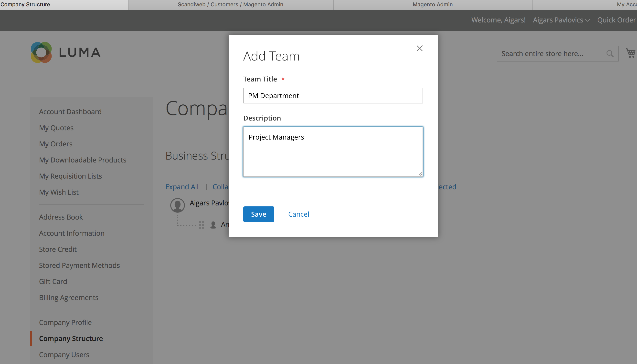Expand the Aigars Pavlovics account dropdown
637x364 pixels.
tap(561, 20)
